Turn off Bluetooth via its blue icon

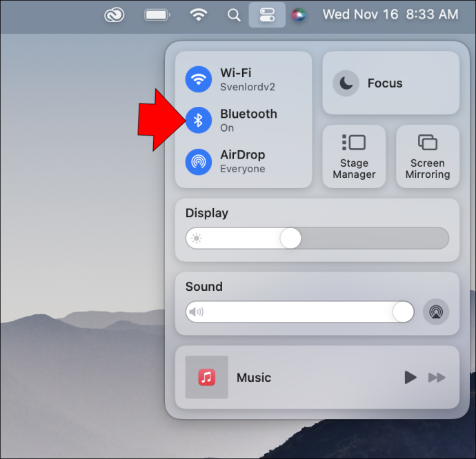pos(199,120)
